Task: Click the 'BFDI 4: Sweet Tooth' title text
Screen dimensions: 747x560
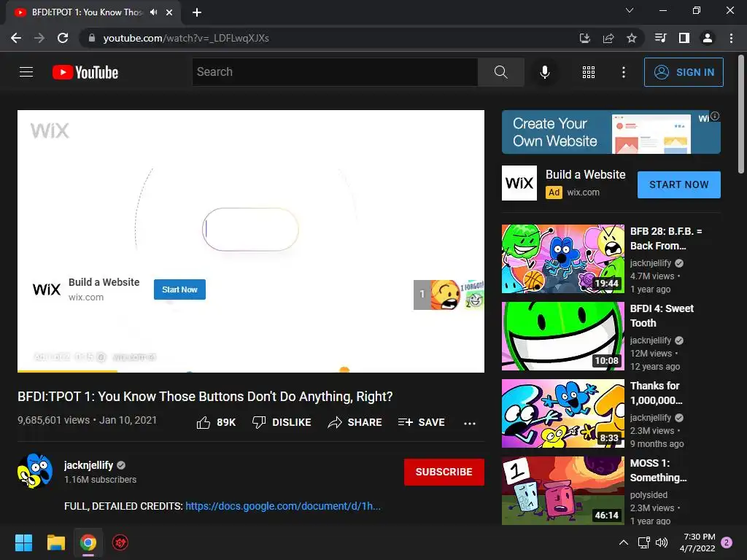Action: (662, 316)
